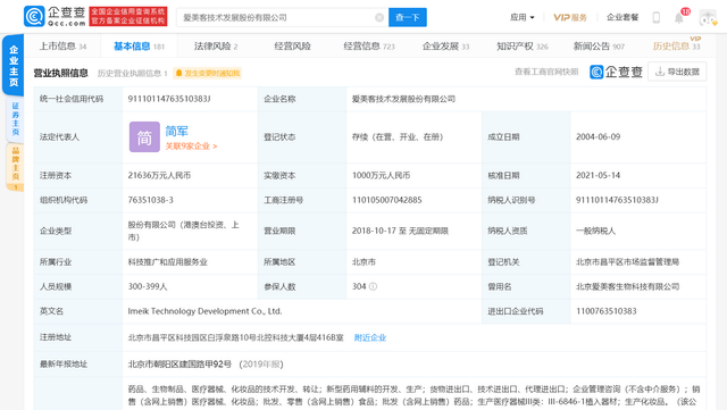727x410 pixels.
Task: Click English name Imeik Technology Development Co., Ltd.
Action: click(x=205, y=311)
